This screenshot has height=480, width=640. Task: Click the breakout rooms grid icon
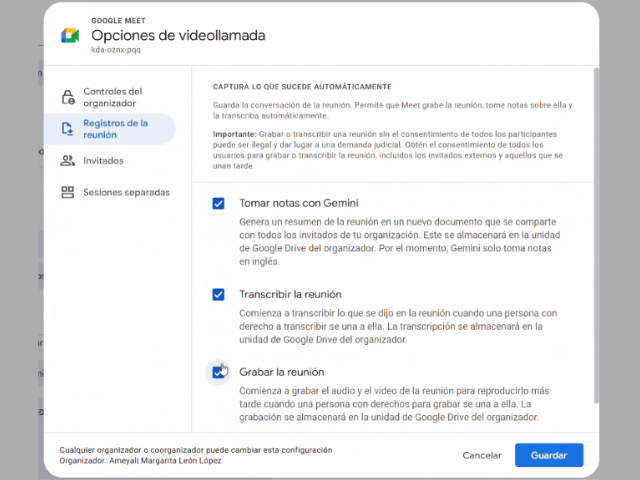click(67, 192)
